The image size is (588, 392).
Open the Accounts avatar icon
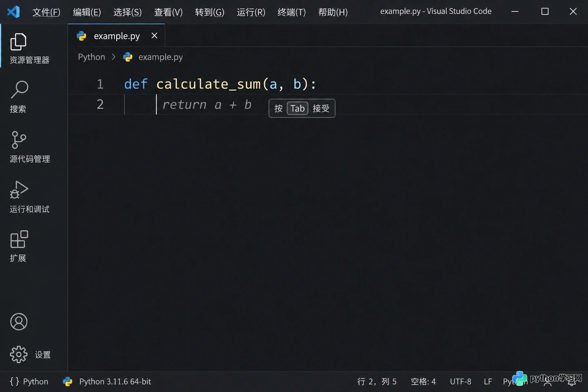pyautogui.click(x=19, y=322)
